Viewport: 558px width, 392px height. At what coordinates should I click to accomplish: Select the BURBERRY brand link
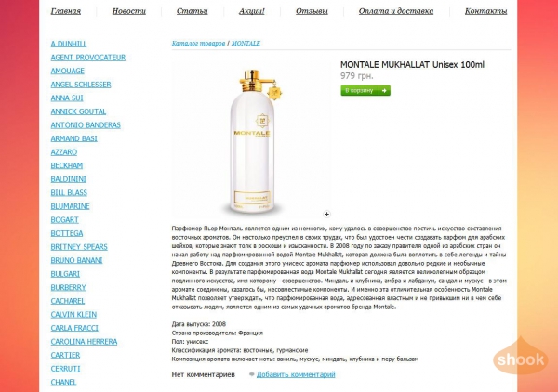click(68, 287)
